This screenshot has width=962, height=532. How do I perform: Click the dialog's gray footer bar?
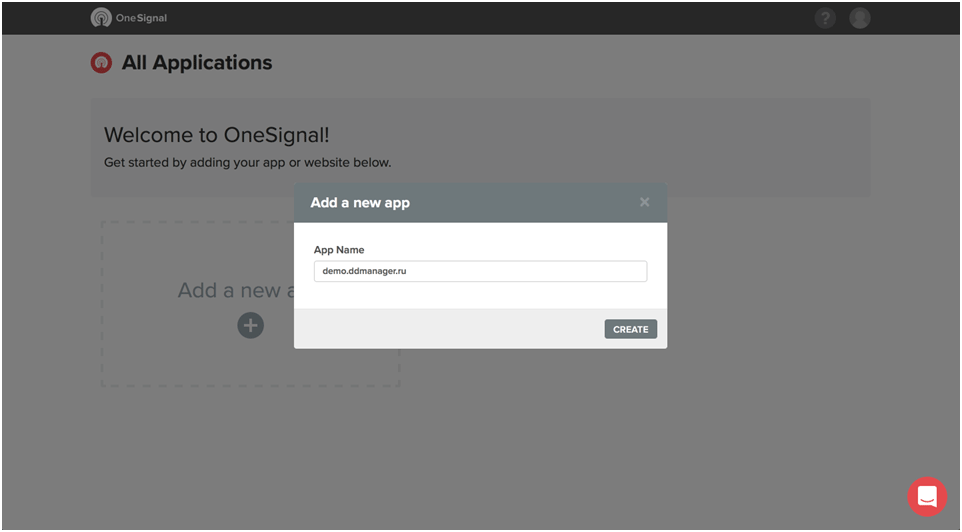pos(450,329)
